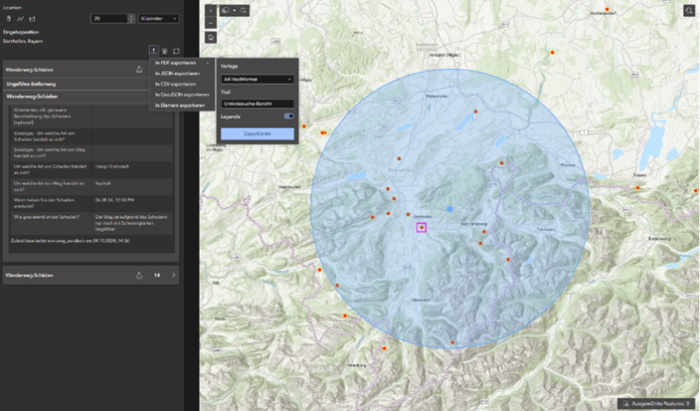
Task: Click the Titel field with Umkreissuche-Bericht
Action: tap(257, 104)
